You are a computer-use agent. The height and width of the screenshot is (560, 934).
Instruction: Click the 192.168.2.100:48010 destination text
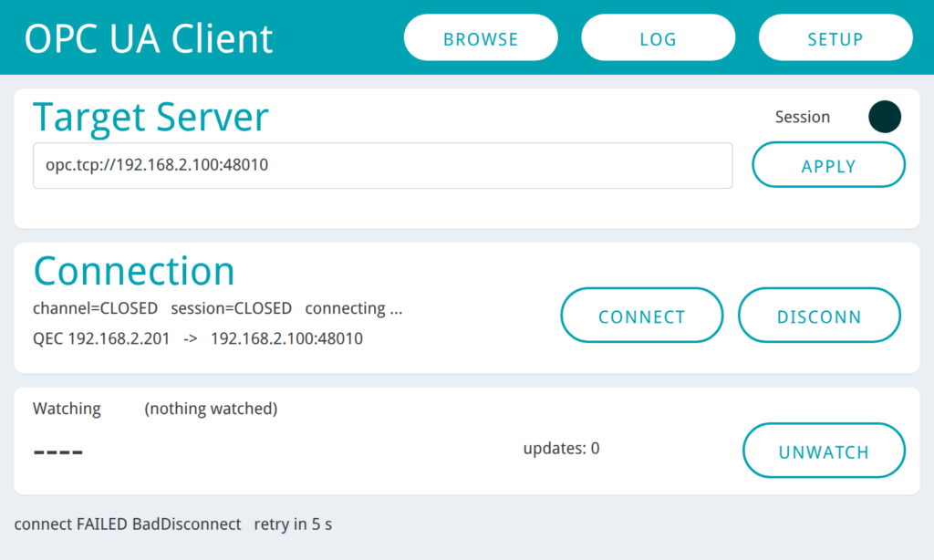pos(286,338)
